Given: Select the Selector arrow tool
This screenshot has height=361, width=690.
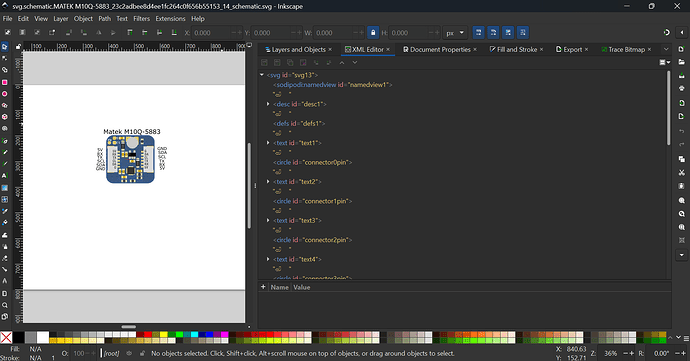Looking at the screenshot, I should click(4, 47).
